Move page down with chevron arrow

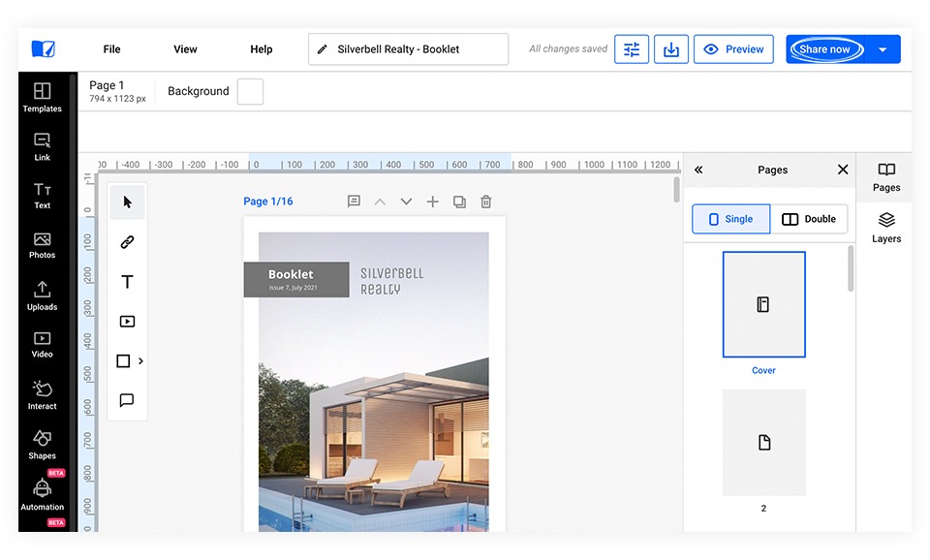tap(406, 202)
